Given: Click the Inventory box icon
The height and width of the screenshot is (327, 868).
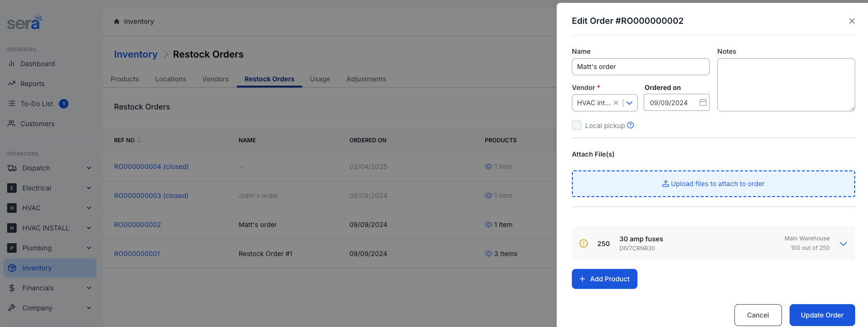Looking at the screenshot, I should click(x=12, y=268).
